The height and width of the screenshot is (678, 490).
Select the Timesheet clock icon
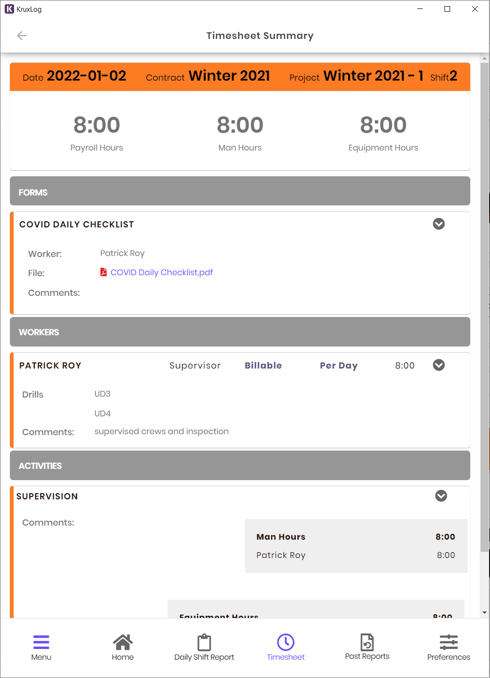coord(285,642)
